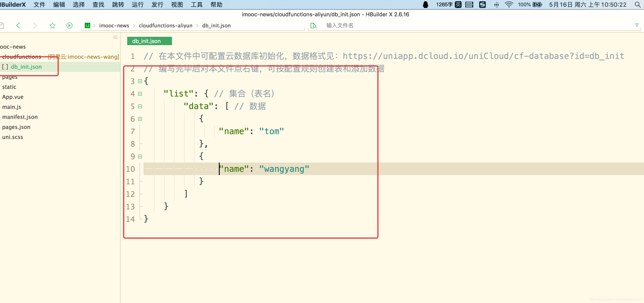Click the "wangyang" value on line 10

(x=284, y=169)
